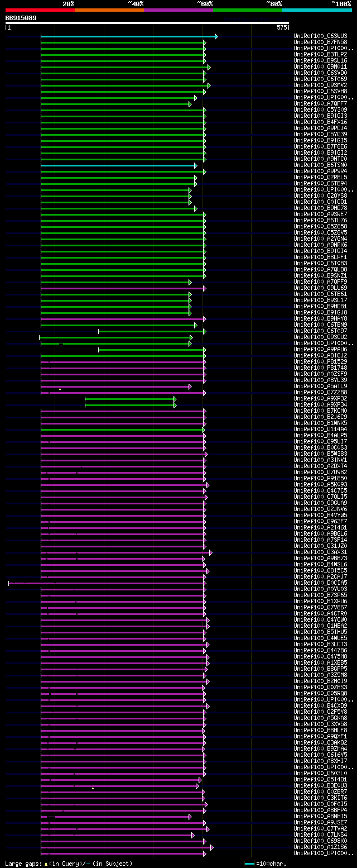Select the UniRef100_A7QUD8 entry

click(320, 269)
